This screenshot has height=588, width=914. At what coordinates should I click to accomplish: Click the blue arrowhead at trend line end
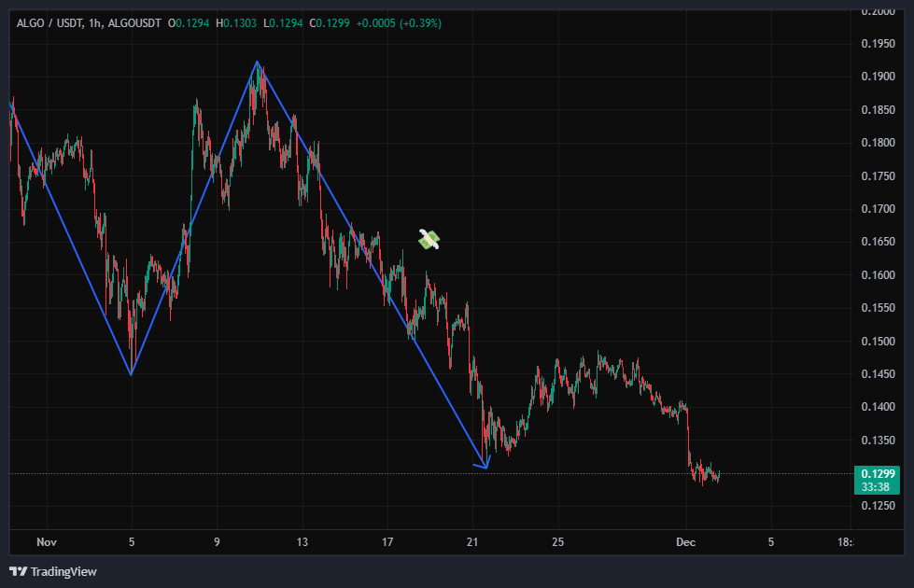pos(484,464)
